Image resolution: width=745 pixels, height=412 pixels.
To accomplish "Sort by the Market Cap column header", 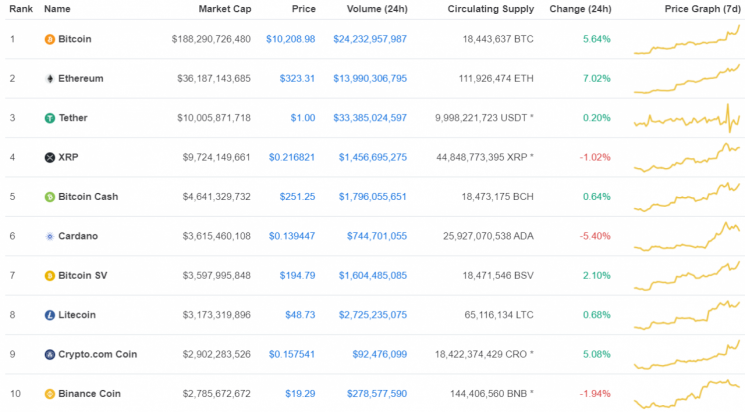I will coord(225,9).
